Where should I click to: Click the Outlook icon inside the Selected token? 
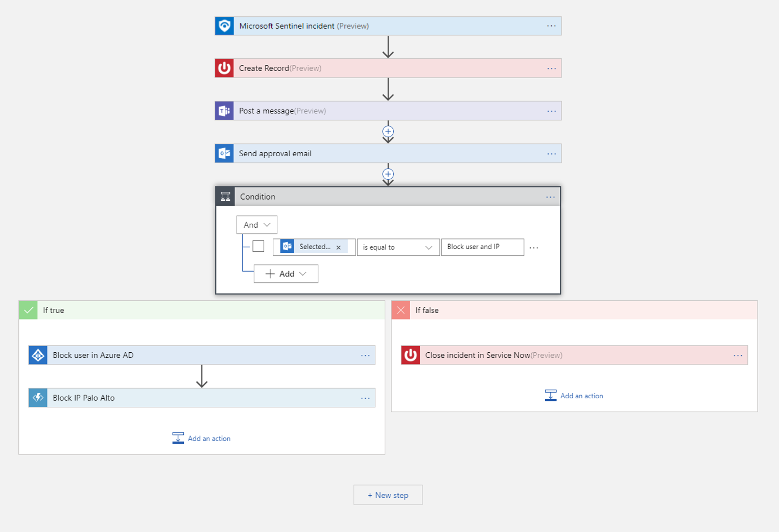click(287, 247)
